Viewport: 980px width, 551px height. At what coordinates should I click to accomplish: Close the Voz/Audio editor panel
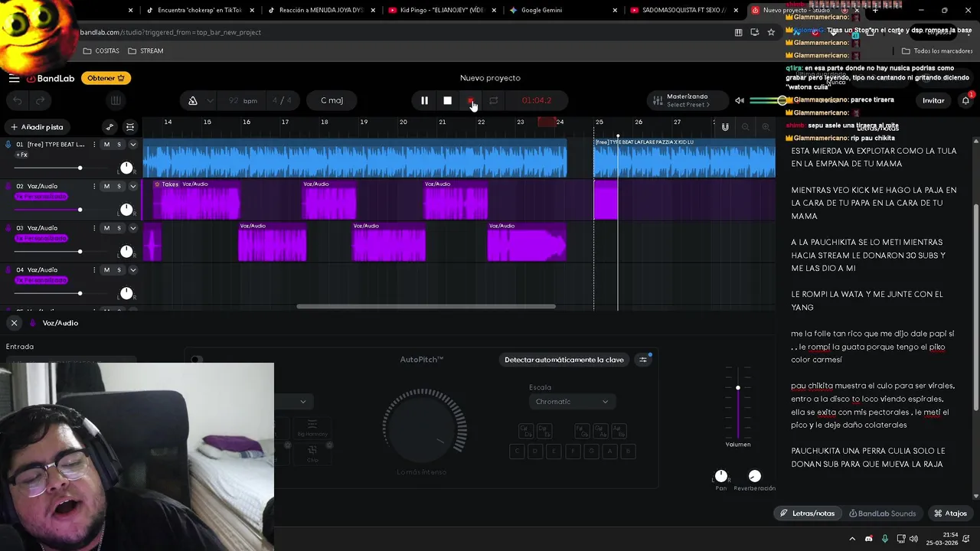(14, 323)
